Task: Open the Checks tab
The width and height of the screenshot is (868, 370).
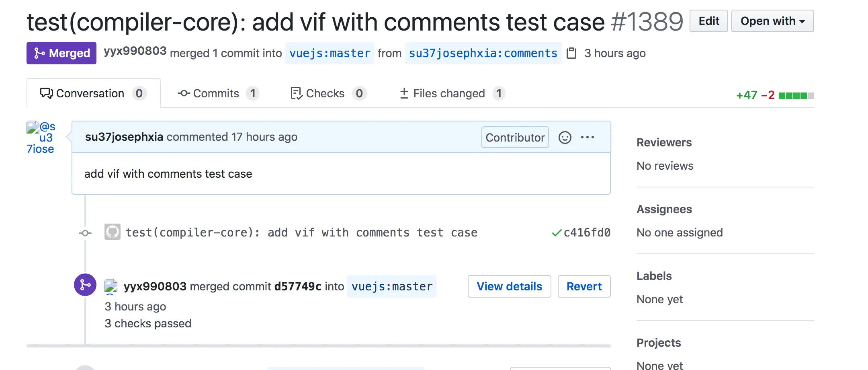Action: [328, 93]
